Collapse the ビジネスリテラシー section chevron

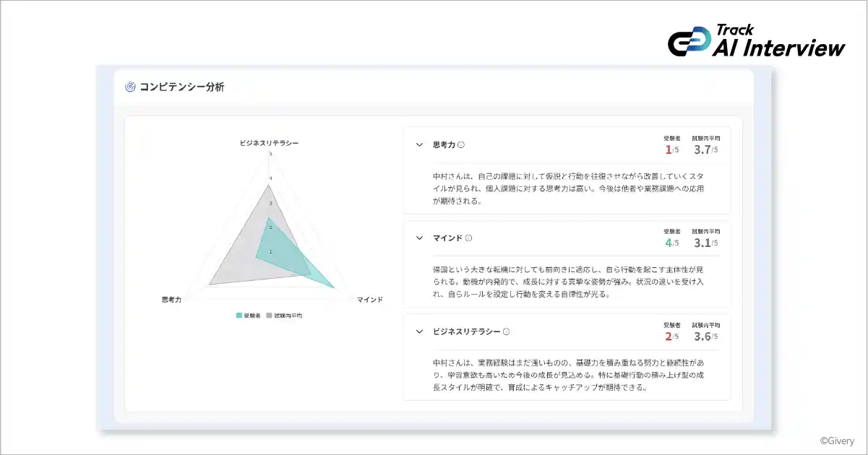tap(419, 331)
